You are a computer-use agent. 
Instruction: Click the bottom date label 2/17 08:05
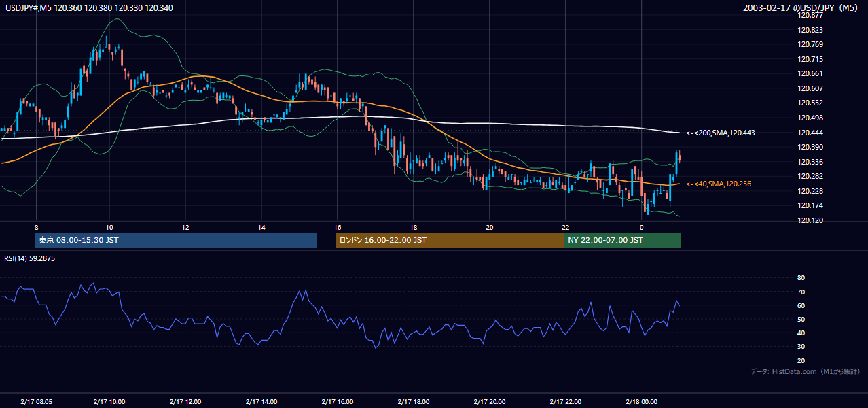(x=37, y=402)
